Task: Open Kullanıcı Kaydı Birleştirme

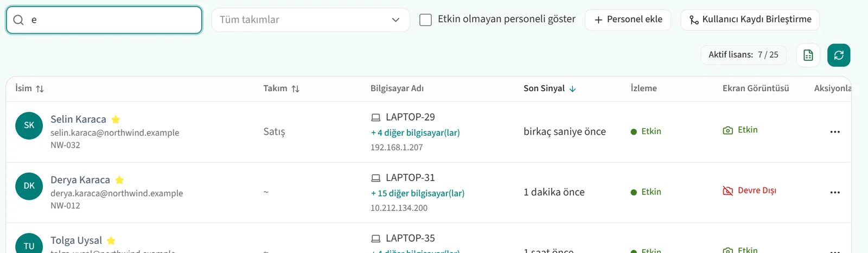Action: click(x=750, y=20)
